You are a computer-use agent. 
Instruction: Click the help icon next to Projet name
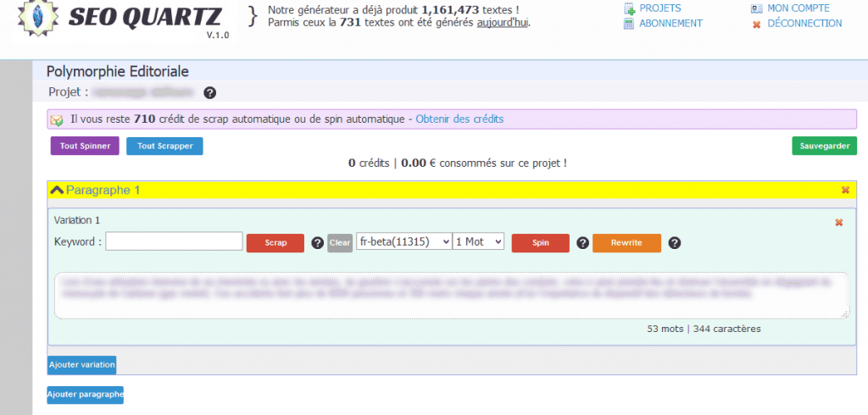coord(210,92)
